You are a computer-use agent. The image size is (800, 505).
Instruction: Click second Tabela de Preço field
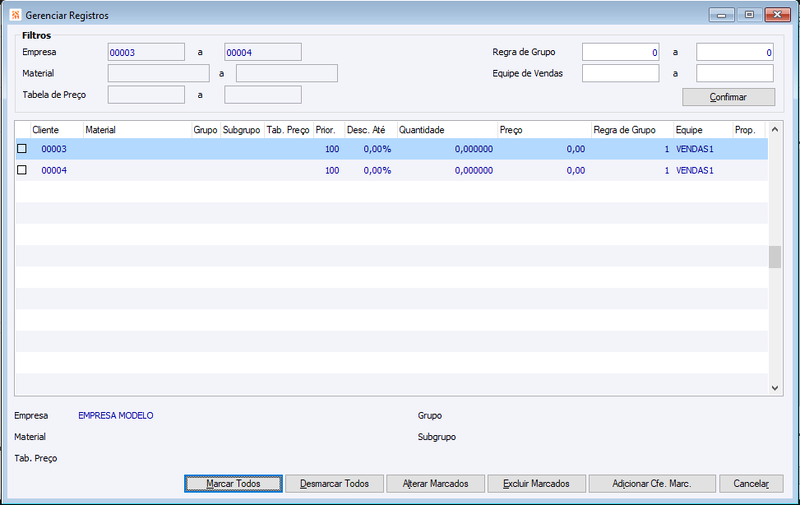pyautogui.click(x=263, y=95)
